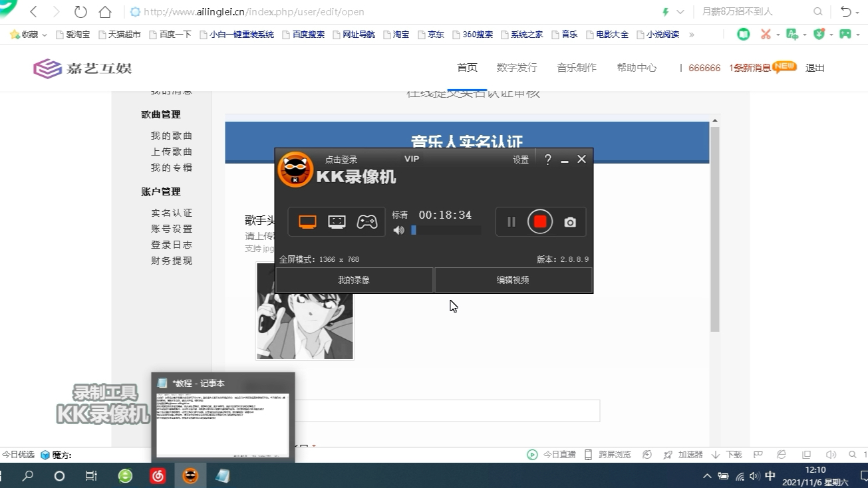Open 爱淘宝 bookmark
Viewport: 868px width, 488px height.
click(73, 35)
